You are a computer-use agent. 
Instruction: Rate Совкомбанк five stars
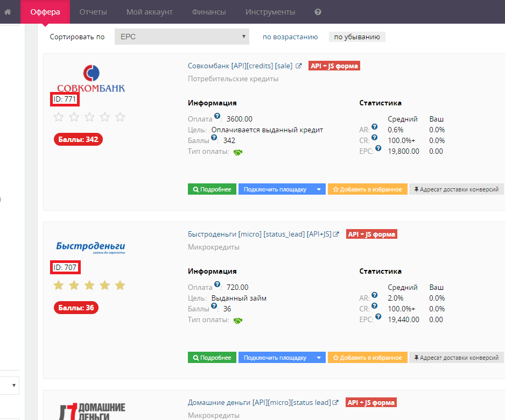point(120,117)
